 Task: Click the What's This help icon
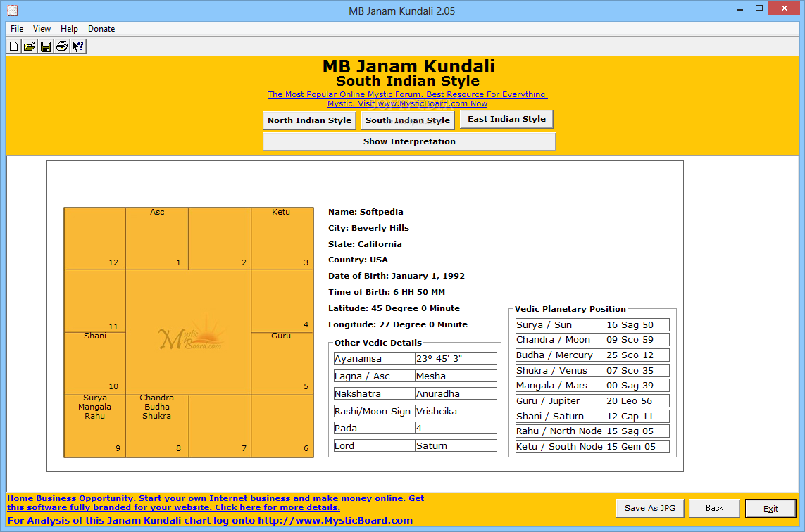click(77, 46)
